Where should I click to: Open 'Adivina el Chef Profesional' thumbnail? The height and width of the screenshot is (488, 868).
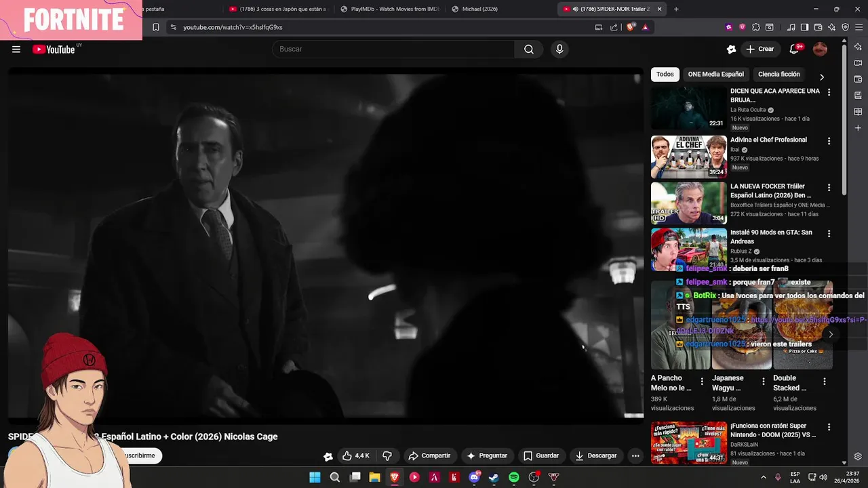point(689,157)
